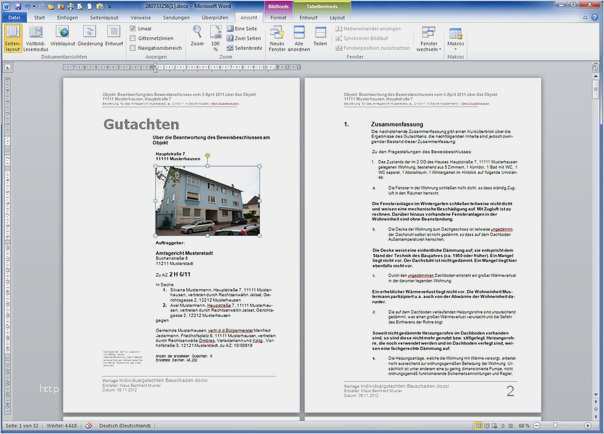Click the page number 2 in footer
Viewport: 604px width, 434px height.
(510, 391)
